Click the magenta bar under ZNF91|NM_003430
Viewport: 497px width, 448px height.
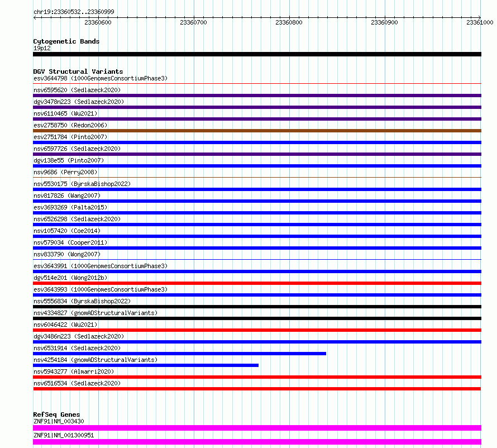pyautogui.click(x=257, y=428)
